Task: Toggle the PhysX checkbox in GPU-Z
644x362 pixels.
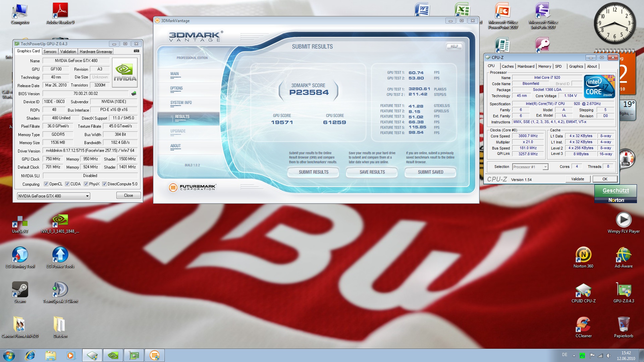Action: (86, 184)
